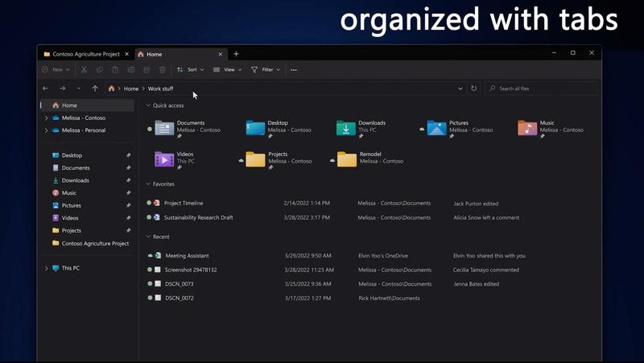Collapse the Recent section
The height and width of the screenshot is (363, 644).
click(x=148, y=237)
